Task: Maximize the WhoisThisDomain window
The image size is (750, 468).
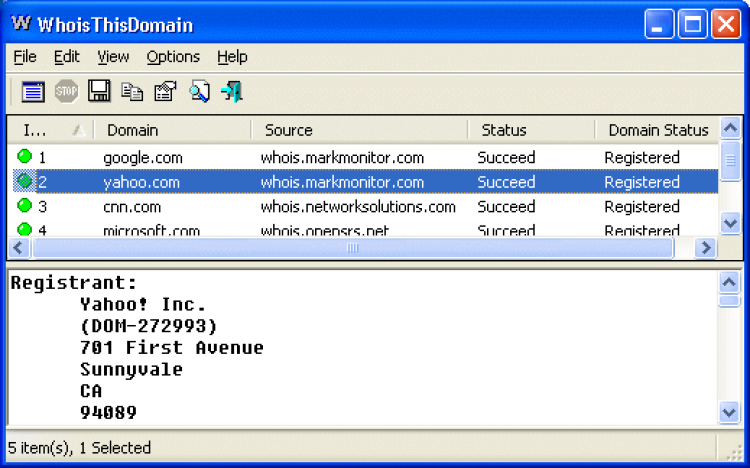Action: [693, 23]
